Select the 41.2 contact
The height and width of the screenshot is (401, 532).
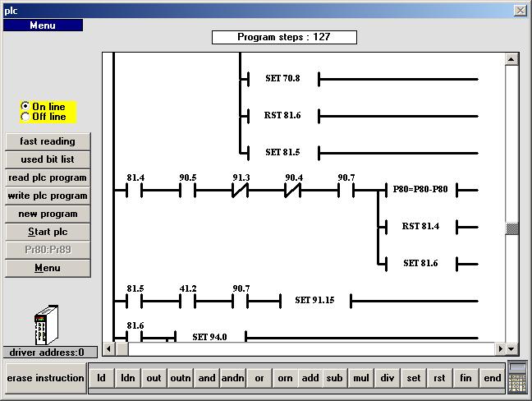(x=188, y=302)
